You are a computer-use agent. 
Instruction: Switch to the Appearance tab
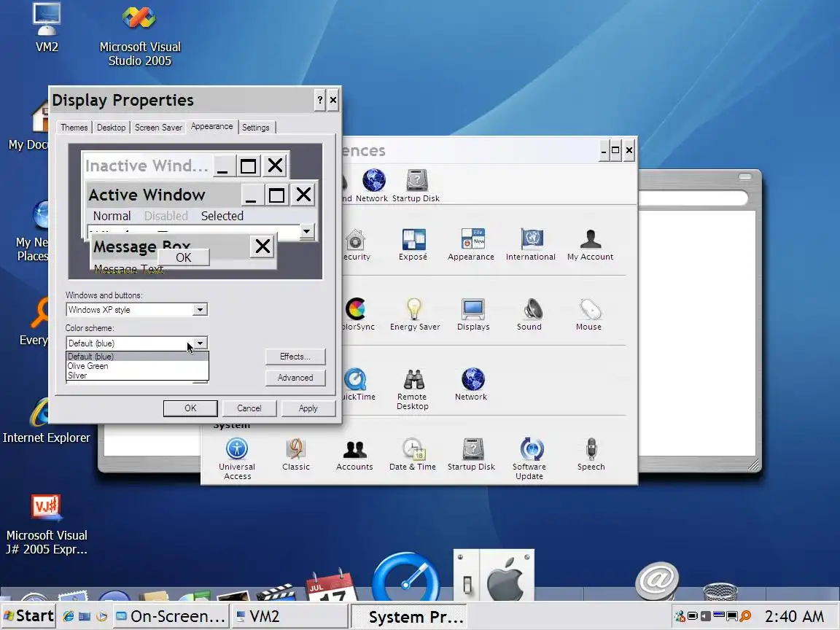tap(211, 126)
